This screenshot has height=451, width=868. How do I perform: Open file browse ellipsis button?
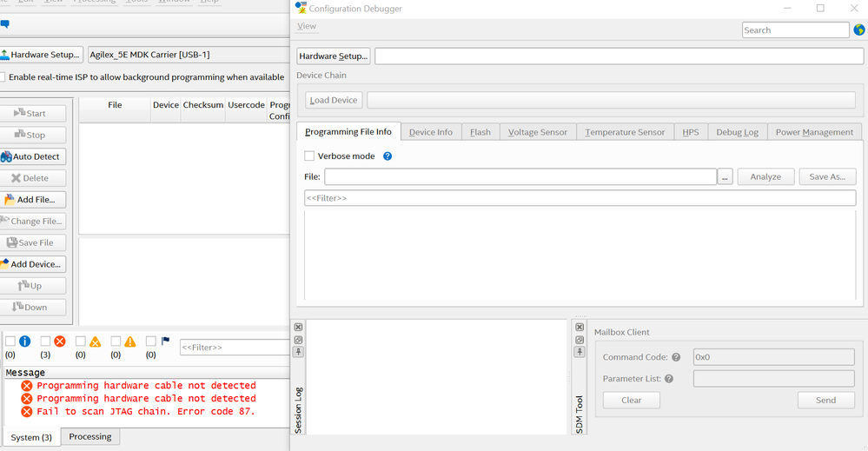725,177
